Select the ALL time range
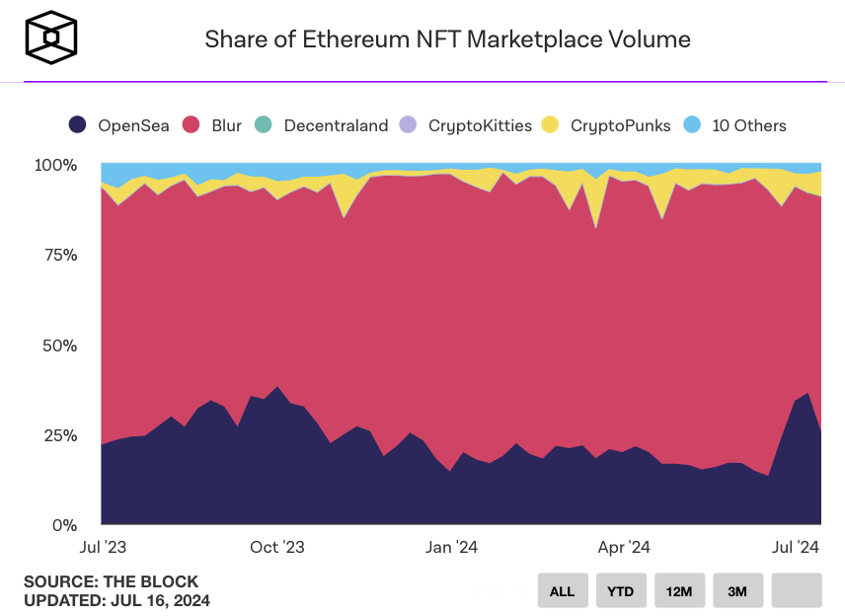The width and height of the screenshot is (845, 616). pyautogui.click(x=563, y=590)
